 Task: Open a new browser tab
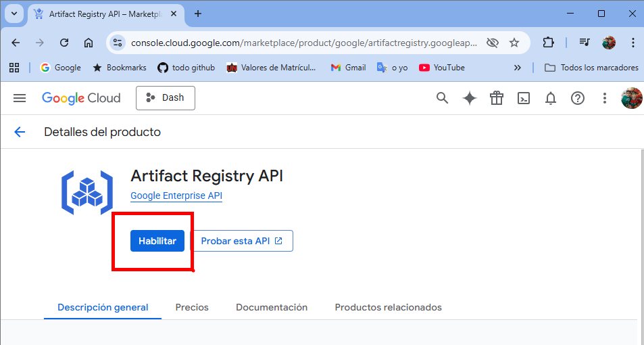(x=198, y=14)
